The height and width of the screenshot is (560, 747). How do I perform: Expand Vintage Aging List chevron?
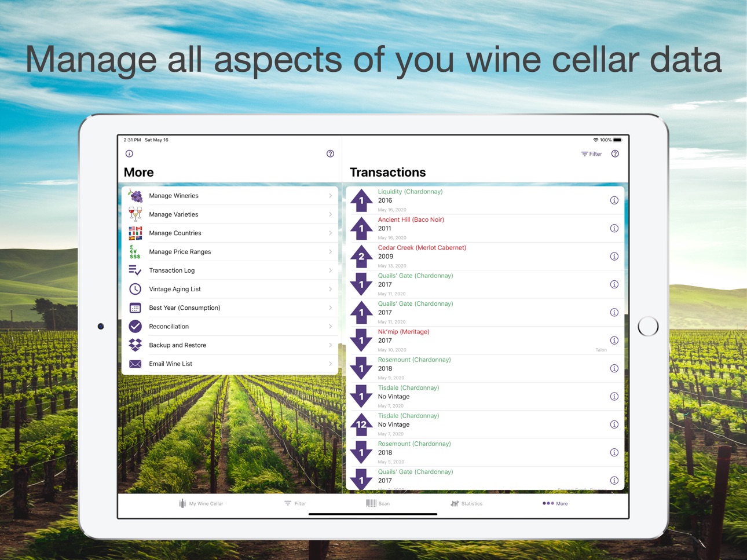pyautogui.click(x=331, y=289)
